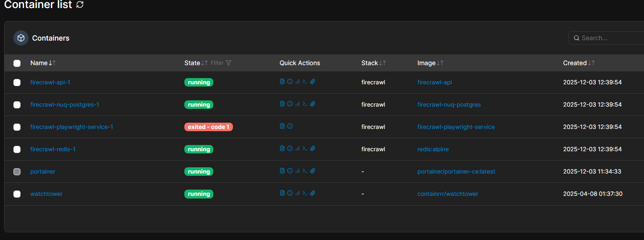Open logs for portainer container

point(282,171)
